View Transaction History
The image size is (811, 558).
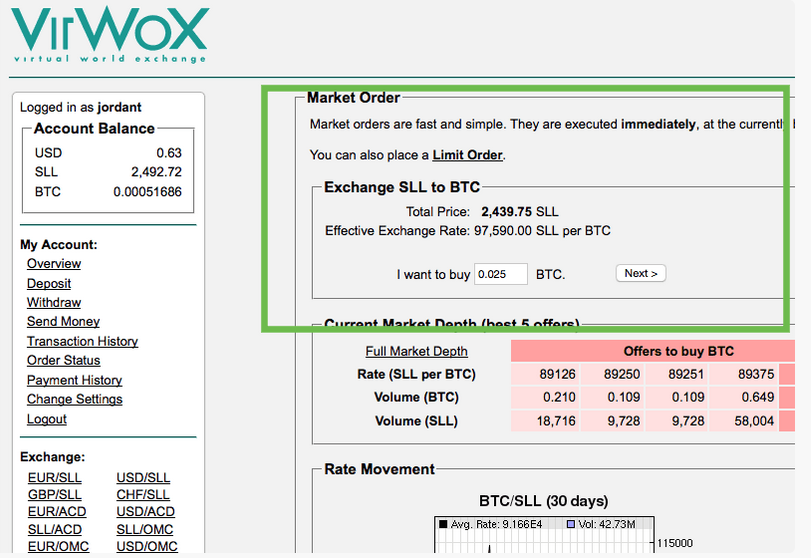point(82,341)
